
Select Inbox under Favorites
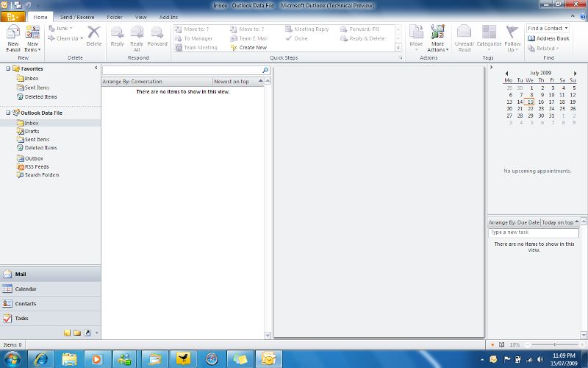pyautogui.click(x=32, y=79)
